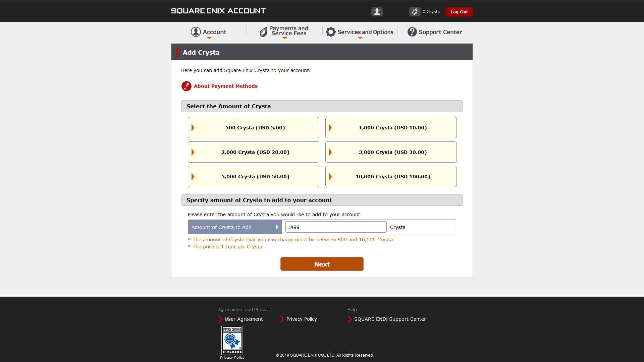Image resolution: width=644 pixels, height=362 pixels.
Task: Expand dropdown arrow under Payments and Service Fees
Action: coord(285,38)
